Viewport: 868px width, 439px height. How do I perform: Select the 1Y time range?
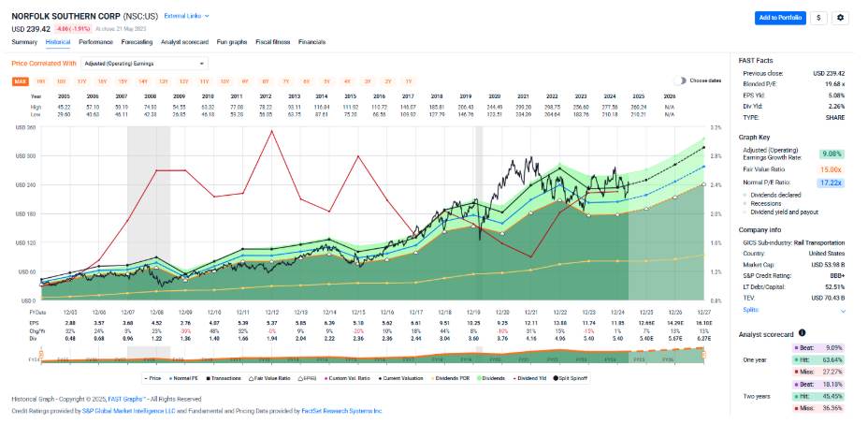coord(409,81)
